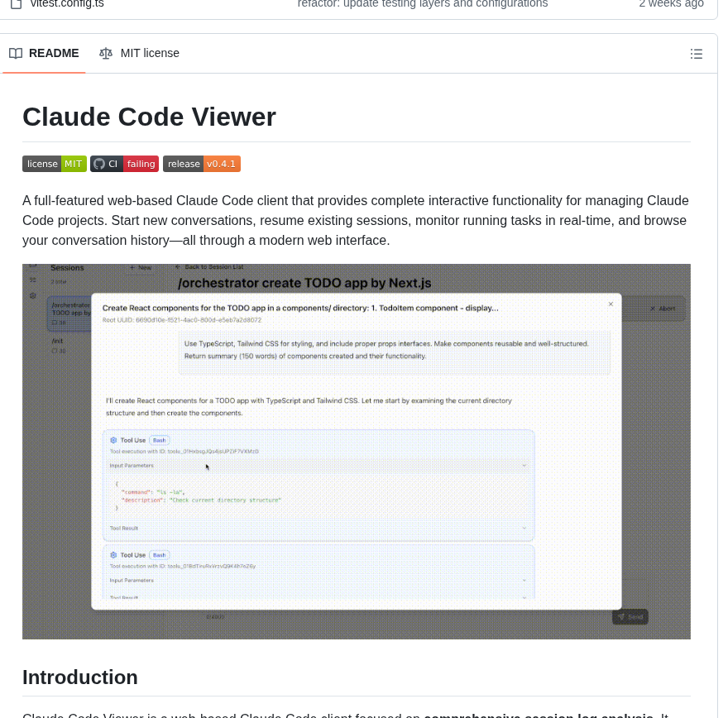The image size is (728, 718).
Task: Click the gear icon on the first Tool Use block
Action: [114, 440]
